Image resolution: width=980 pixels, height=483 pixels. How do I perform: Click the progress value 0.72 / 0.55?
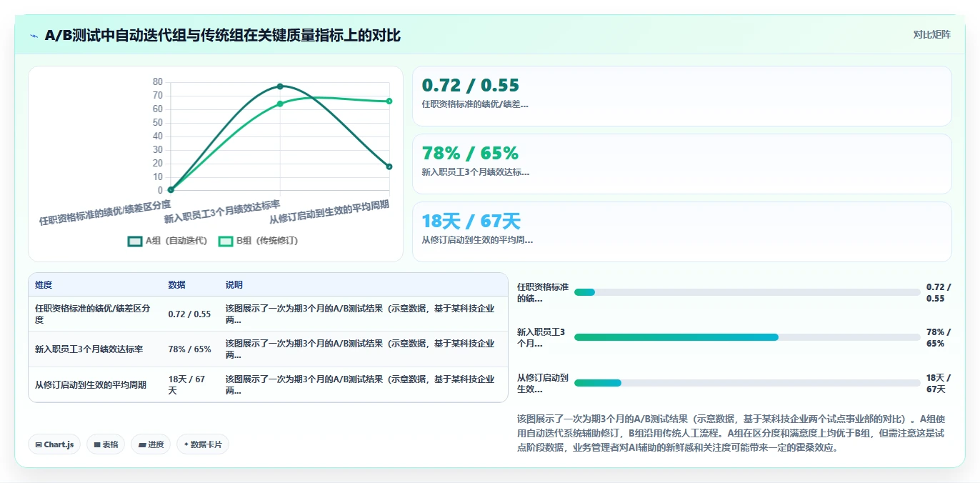[x=939, y=292]
